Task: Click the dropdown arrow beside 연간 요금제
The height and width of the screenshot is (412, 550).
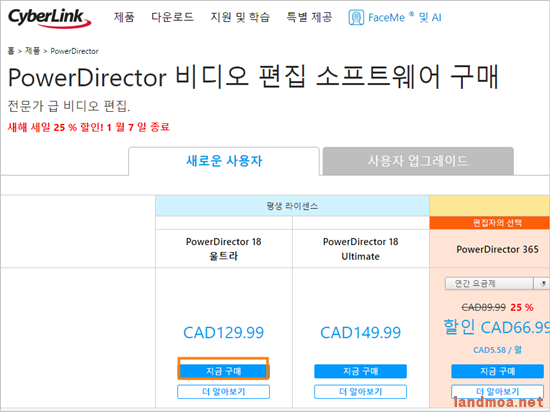Action: point(542,283)
